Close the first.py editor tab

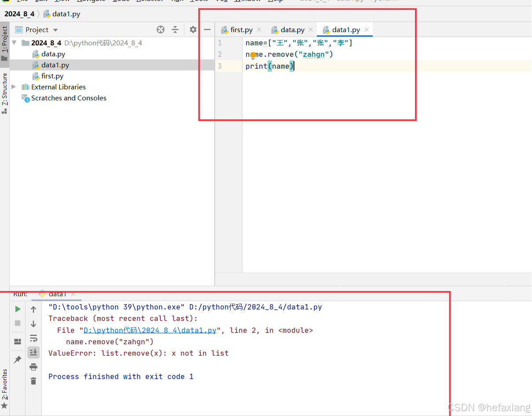pyautogui.click(x=259, y=29)
